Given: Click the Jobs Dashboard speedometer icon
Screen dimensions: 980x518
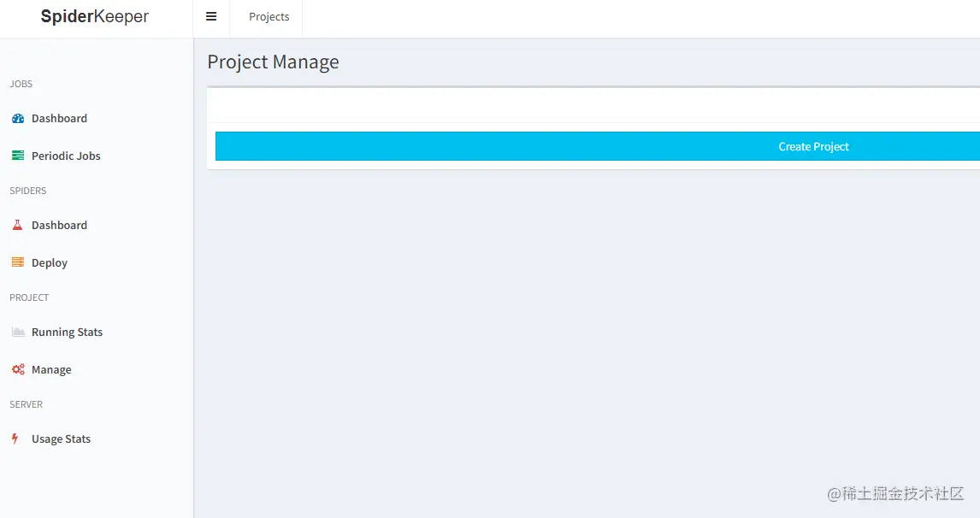Looking at the screenshot, I should point(18,118).
